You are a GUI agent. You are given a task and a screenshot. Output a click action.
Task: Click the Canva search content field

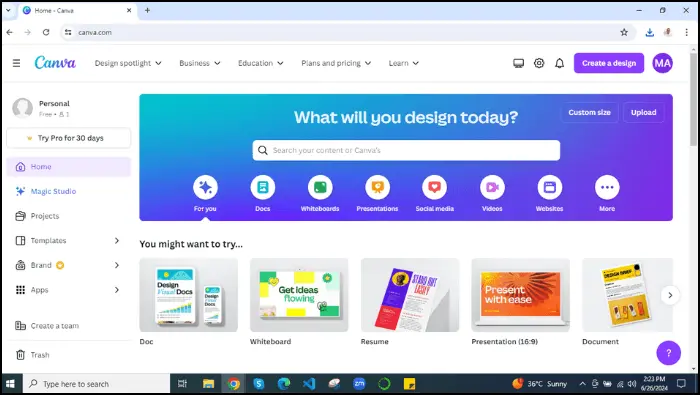coord(406,150)
